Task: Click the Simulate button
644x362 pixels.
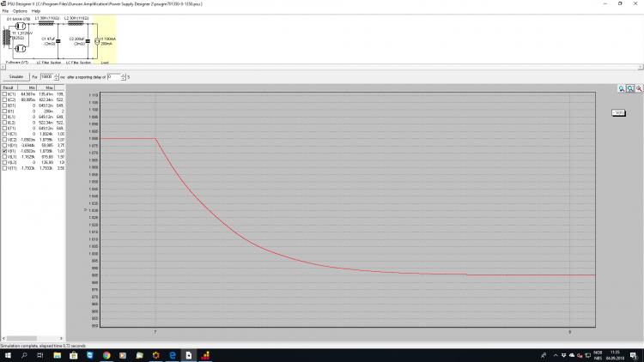Action: click(x=16, y=76)
